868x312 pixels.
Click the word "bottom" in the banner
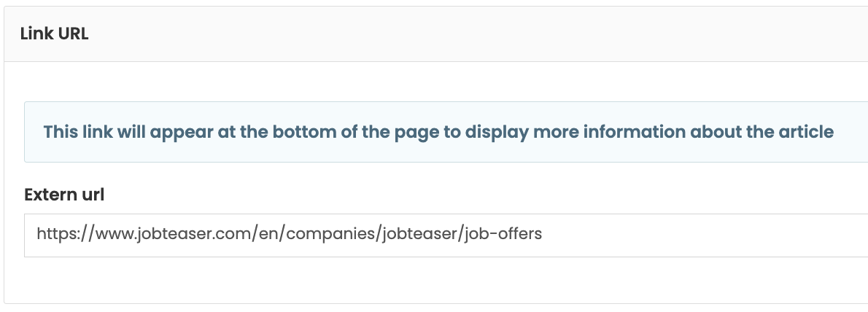330,132
